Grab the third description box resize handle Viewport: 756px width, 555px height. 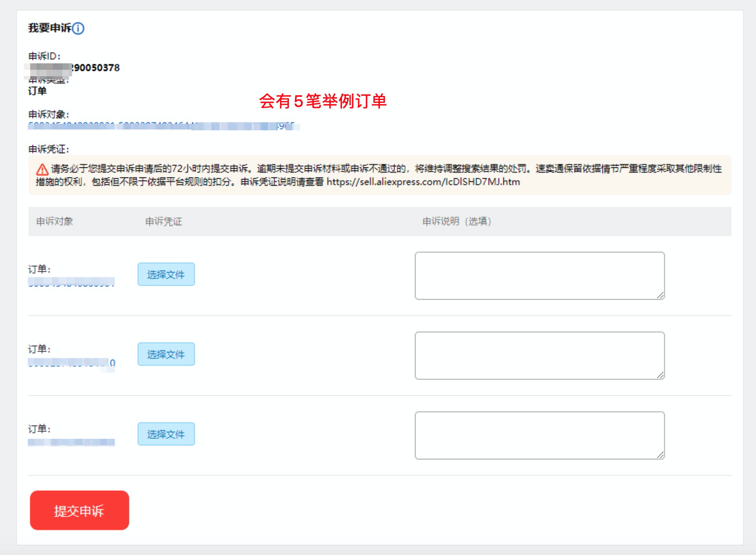click(x=660, y=455)
